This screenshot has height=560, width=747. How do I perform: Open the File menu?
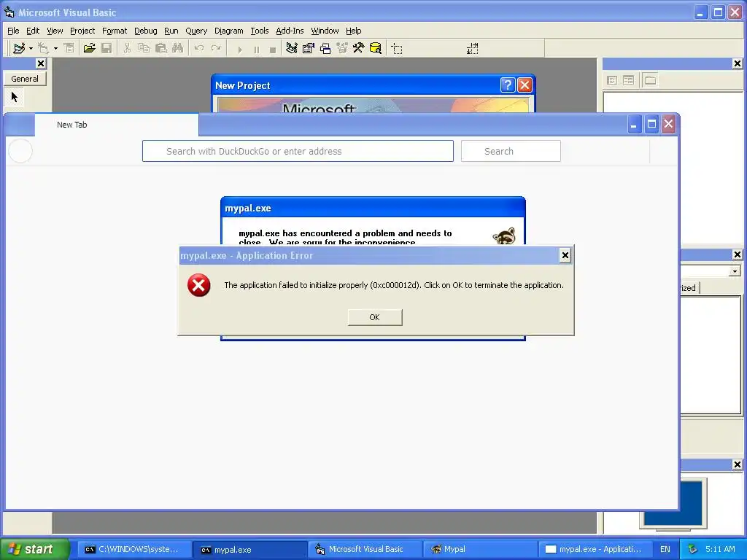click(x=13, y=31)
